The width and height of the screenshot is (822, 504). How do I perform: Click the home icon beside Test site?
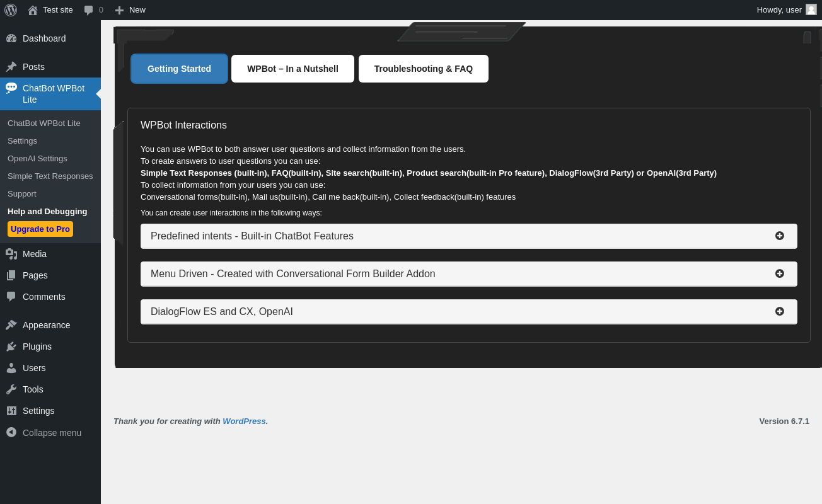pos(33,10)
